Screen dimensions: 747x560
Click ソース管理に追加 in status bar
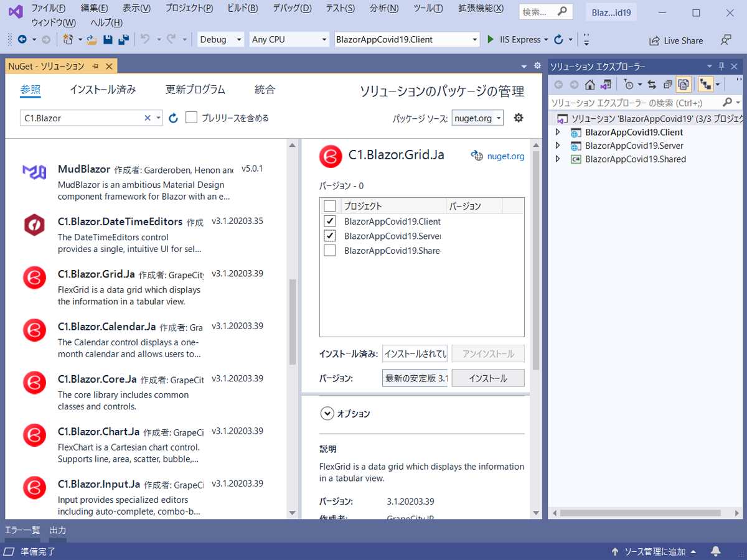point(655,551)
